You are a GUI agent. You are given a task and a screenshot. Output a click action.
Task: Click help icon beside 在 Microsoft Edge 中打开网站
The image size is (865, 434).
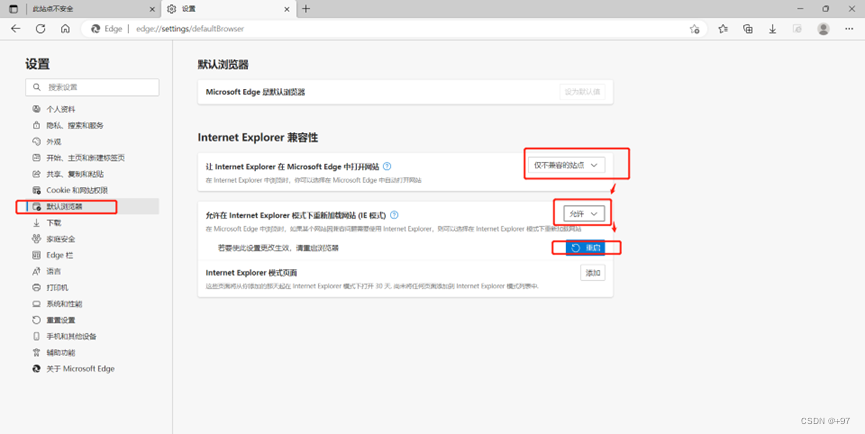click(x=387, y=166)
